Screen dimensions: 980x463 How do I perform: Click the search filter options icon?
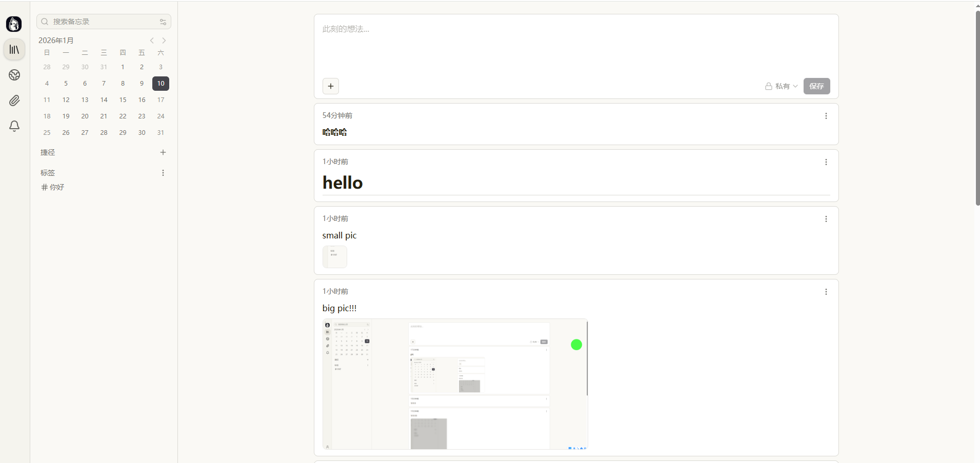click(x=163, y=22)
